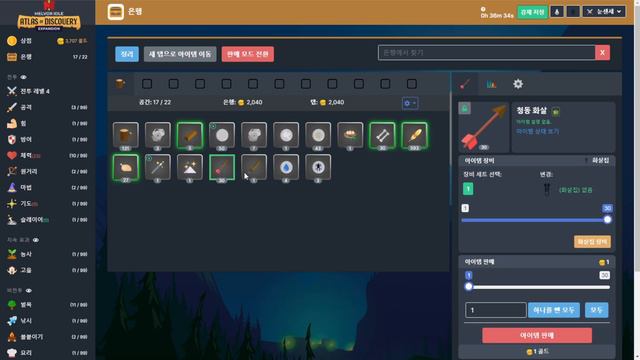Viewport: 640px width, 360px height.
Task: Open the 고을 township skill
Action: pos(47,270)
